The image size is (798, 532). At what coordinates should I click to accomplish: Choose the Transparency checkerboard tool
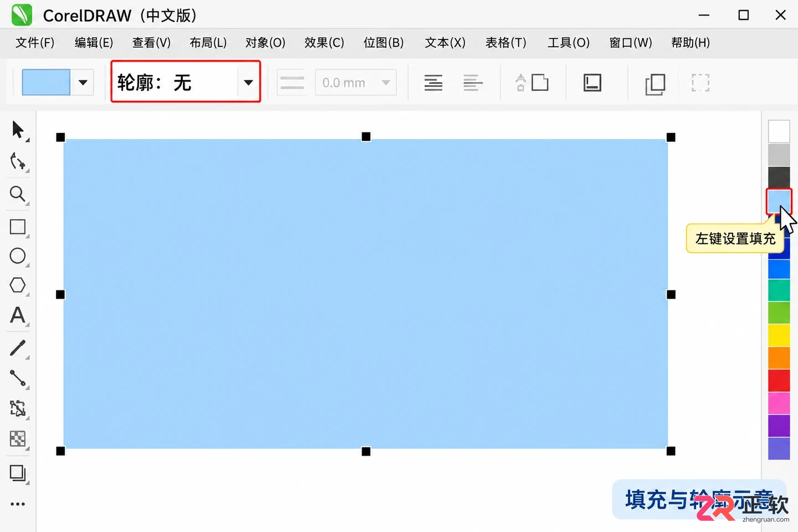coord(18,439)
